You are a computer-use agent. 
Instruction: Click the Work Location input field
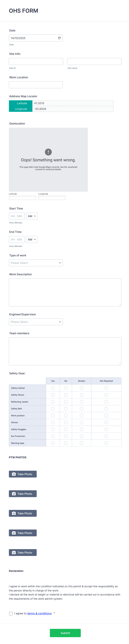click(36, 85)
